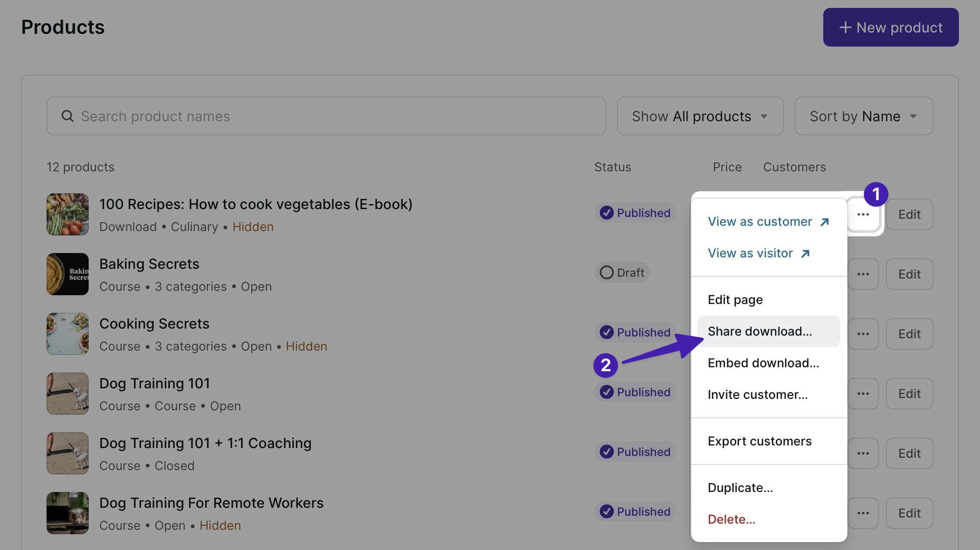Click the highlighted three-dot menu of 100 Recipes
The width and height of the screenshot is (980, 550).
[x=863, y=214]
